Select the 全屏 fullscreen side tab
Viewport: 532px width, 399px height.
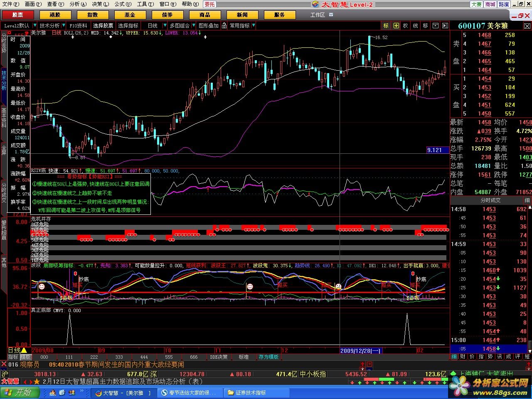pos(4,150)
